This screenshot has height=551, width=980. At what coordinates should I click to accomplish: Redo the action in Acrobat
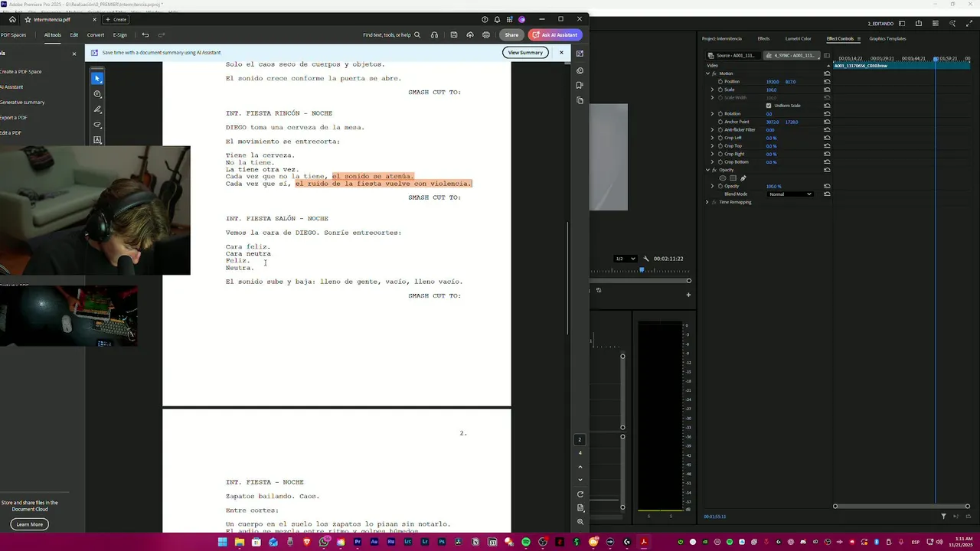162,34
